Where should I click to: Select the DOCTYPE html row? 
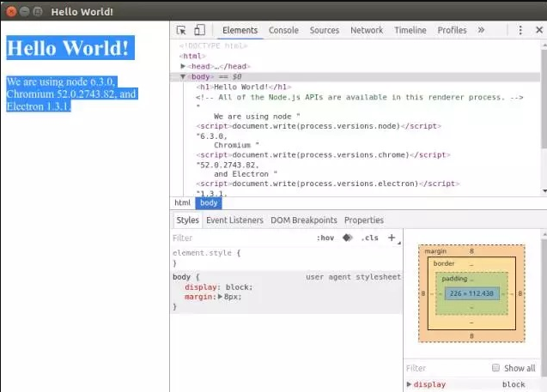(213, 46)
